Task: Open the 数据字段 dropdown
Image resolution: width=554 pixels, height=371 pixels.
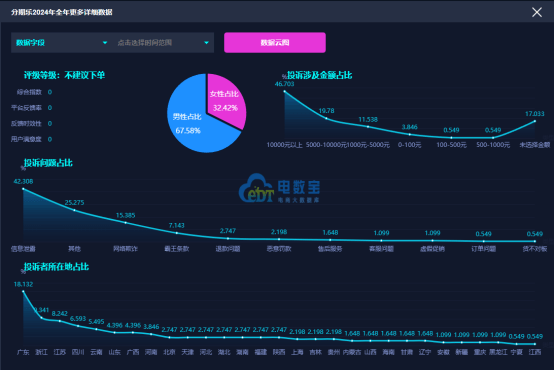Action: click(x=61, y=43)
